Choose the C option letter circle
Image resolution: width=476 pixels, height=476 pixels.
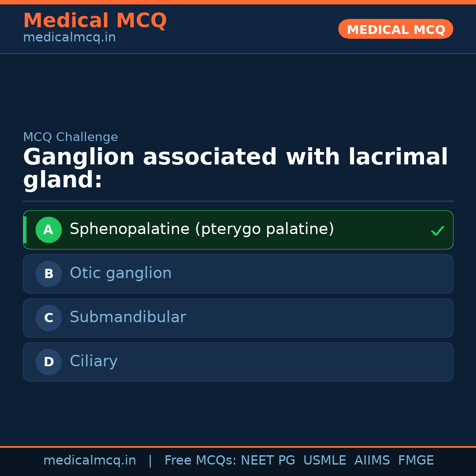pos(48,318)
